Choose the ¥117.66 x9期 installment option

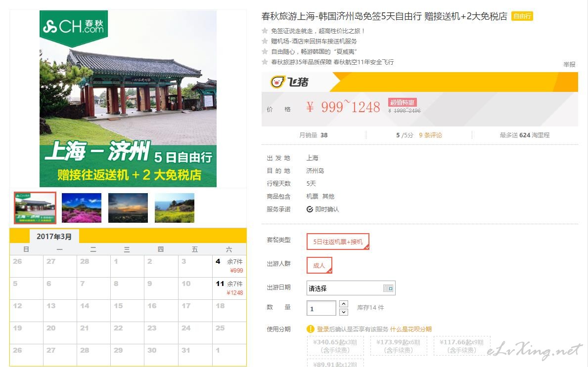(x=461, y=346)
